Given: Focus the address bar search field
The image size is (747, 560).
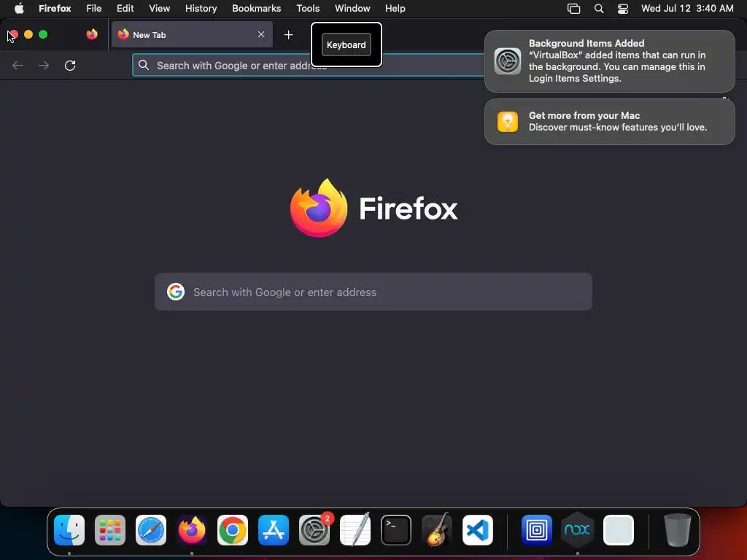Looking at the screenshot, I should pos(309,65).
